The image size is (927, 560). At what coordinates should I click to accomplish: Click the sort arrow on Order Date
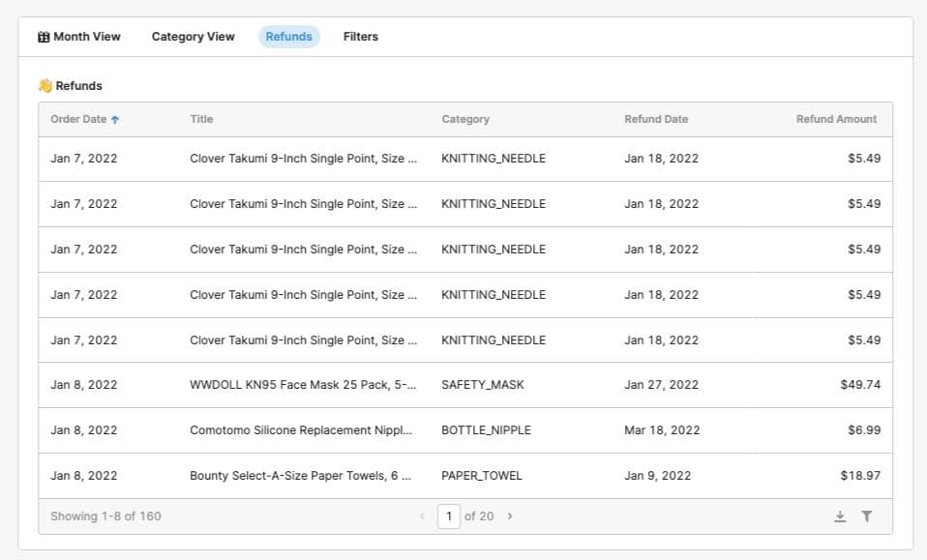pyautogui.click(x=116, y=118)
